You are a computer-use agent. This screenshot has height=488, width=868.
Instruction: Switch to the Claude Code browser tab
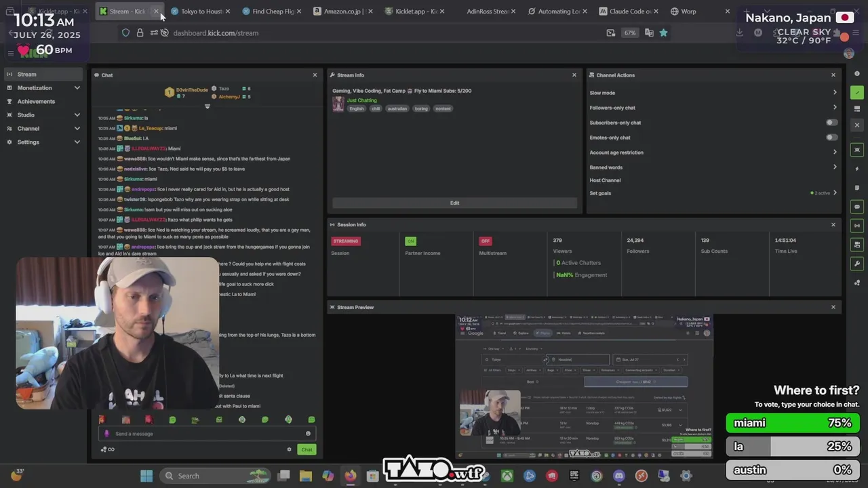tap(631, 12)
